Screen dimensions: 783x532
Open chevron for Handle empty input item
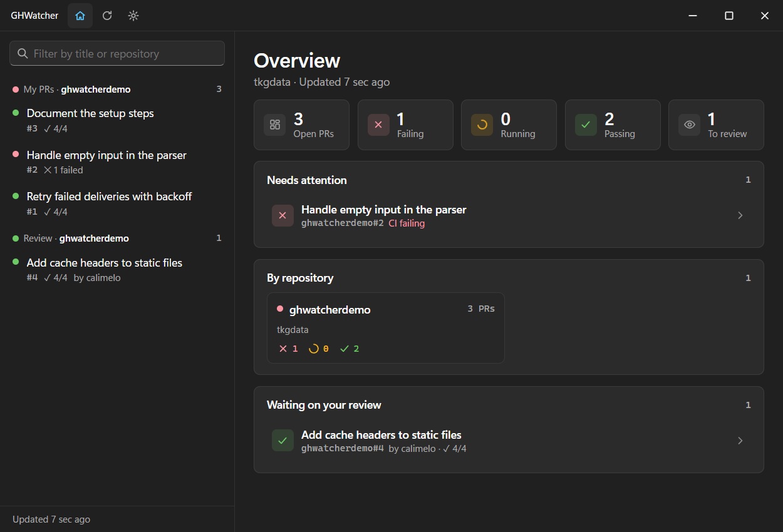pyautogui.click(x=740, y=215)
